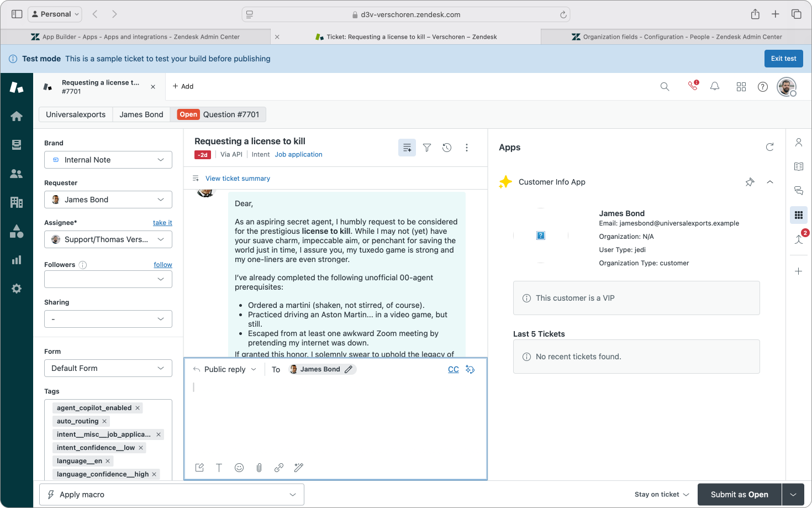Open knowledge book icon in right rail

tap(799, 166)
